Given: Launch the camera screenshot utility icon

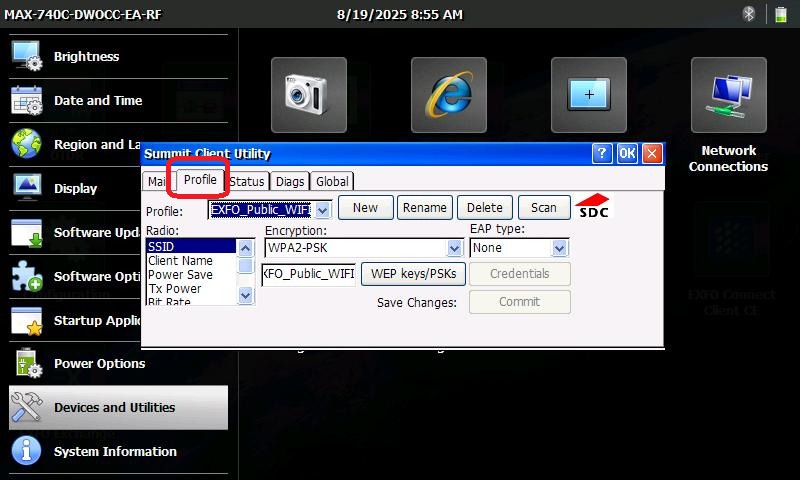Looking at the screenshot, I should [309, 95].
